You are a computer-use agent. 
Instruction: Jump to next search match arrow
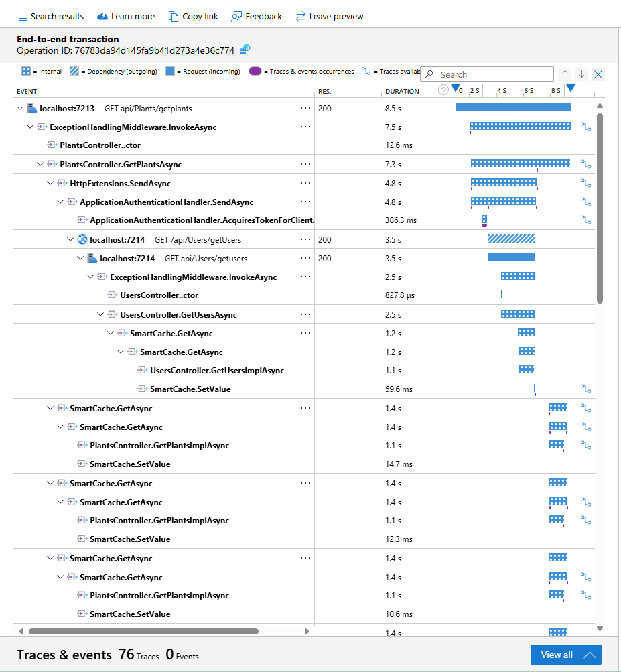point(581,74)
